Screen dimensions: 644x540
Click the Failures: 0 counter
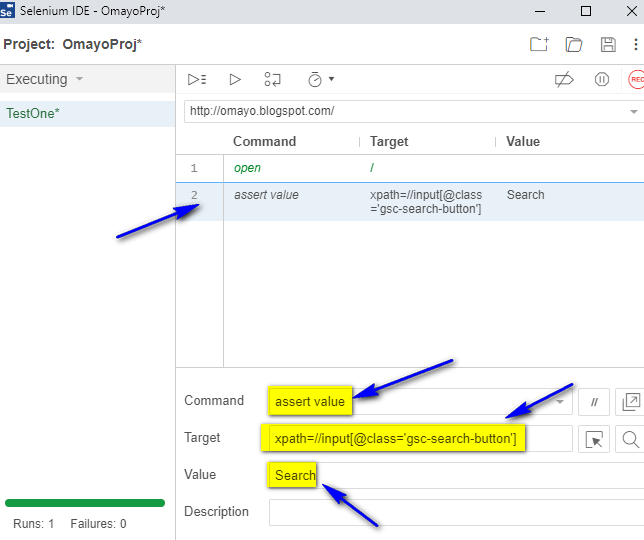click(x=98, y=524)
